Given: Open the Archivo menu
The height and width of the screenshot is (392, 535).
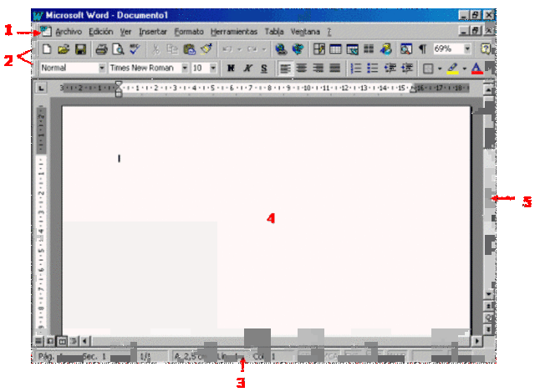Looking at the screenshot, I should coord(69,32).
